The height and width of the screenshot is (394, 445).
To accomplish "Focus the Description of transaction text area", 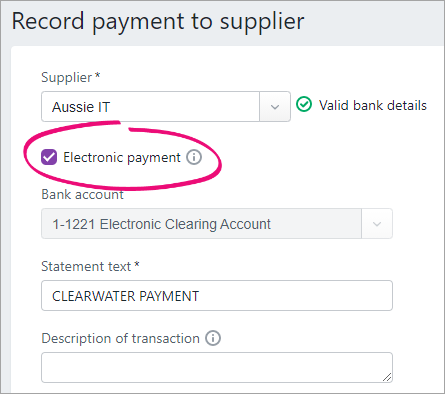I will pyautogui.click(x=217, y=367).
